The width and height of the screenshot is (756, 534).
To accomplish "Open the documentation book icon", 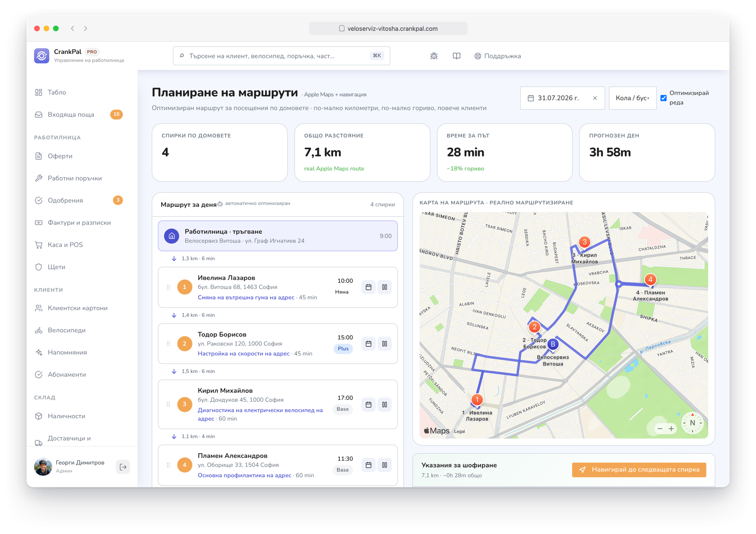I will click(456, 56).
